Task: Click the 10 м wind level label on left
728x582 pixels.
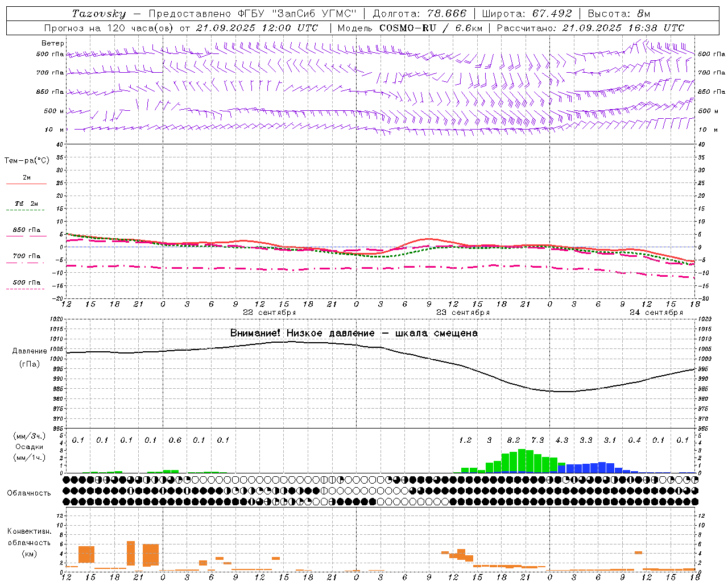Action: pos(55,130)
